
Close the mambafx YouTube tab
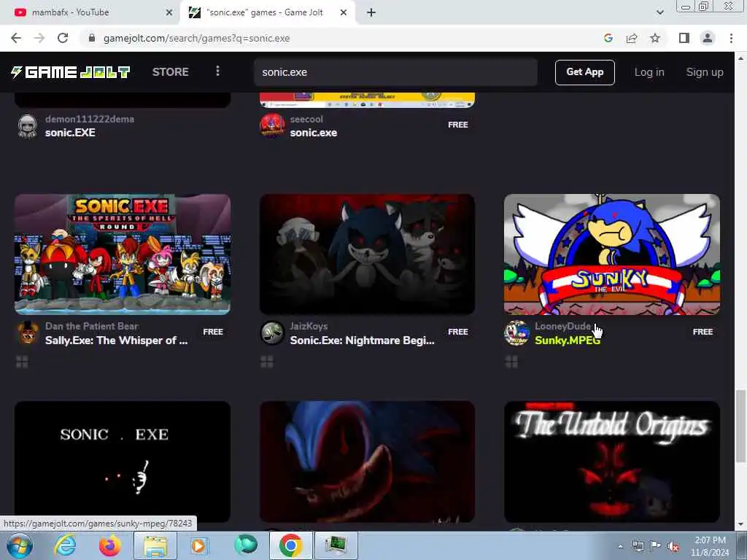pos(169,12)
